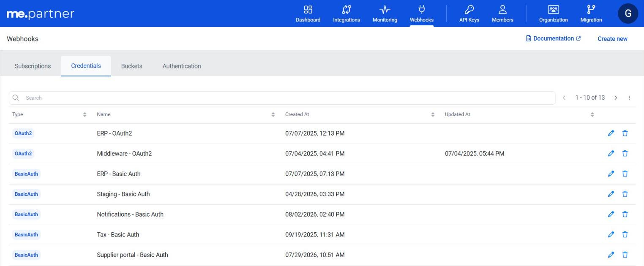Screen dimensions: 644x266
Task: Click the Webhooks page title
Action: (22, 39)
